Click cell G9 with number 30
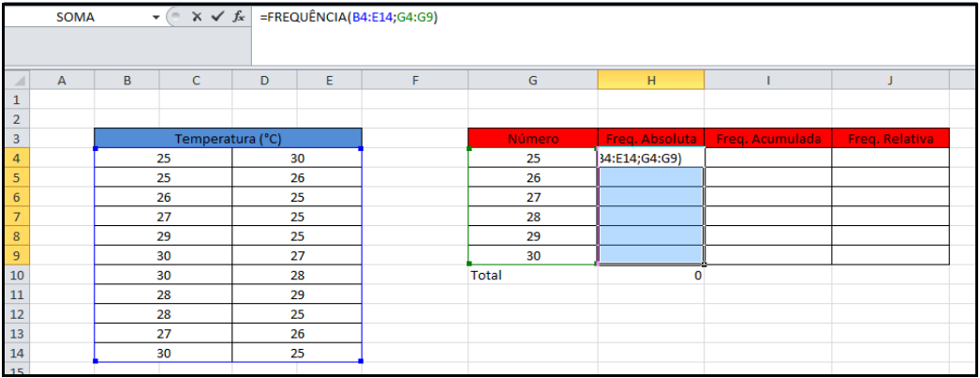The image size is (980, 378). (532, 256)
